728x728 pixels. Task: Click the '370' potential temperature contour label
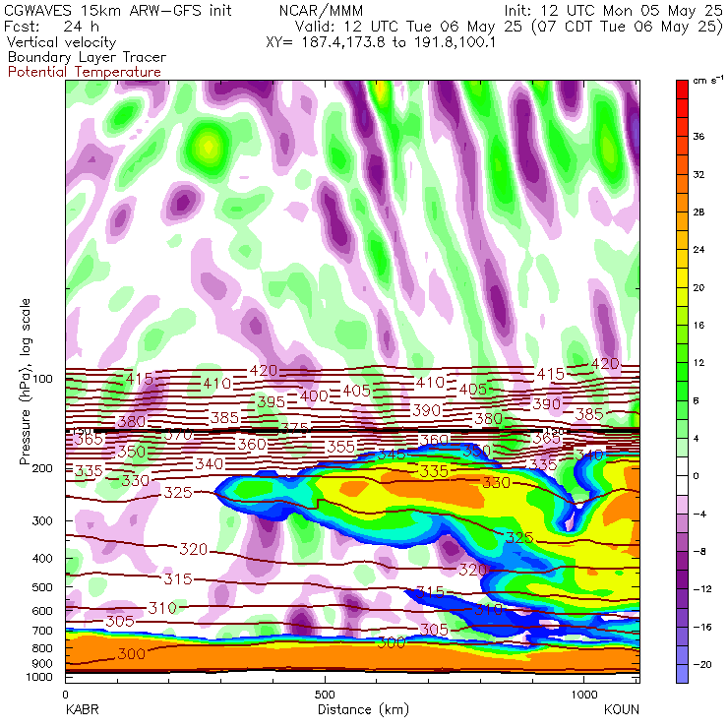178,435
